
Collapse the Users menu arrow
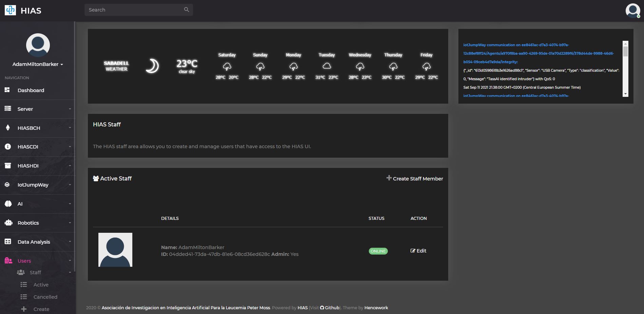point(70,261)
